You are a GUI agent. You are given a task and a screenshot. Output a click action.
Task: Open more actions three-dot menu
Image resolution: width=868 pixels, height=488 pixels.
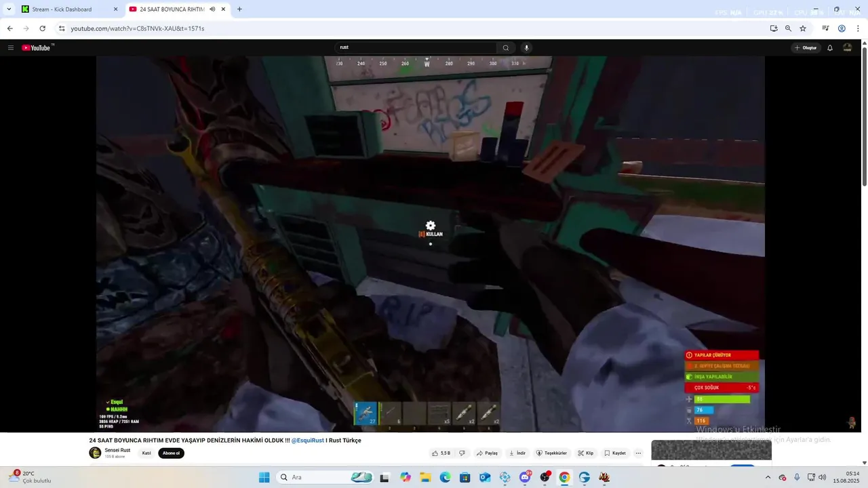pos(638,453)
